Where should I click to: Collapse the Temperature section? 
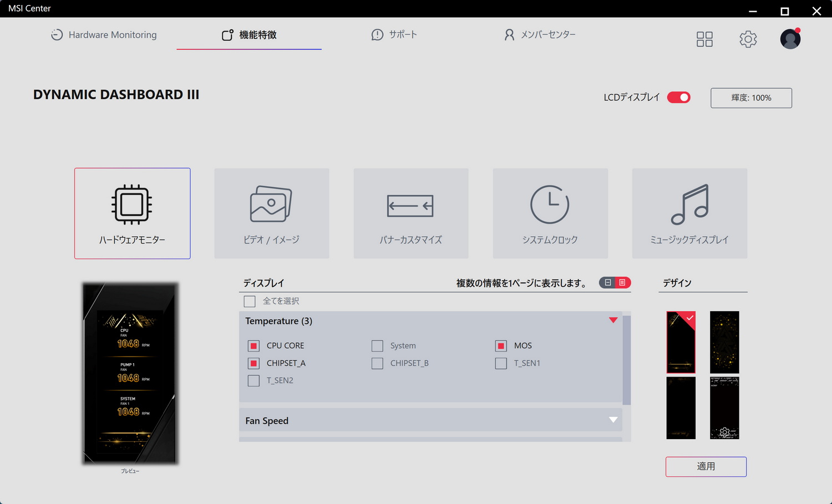[613, 320]
